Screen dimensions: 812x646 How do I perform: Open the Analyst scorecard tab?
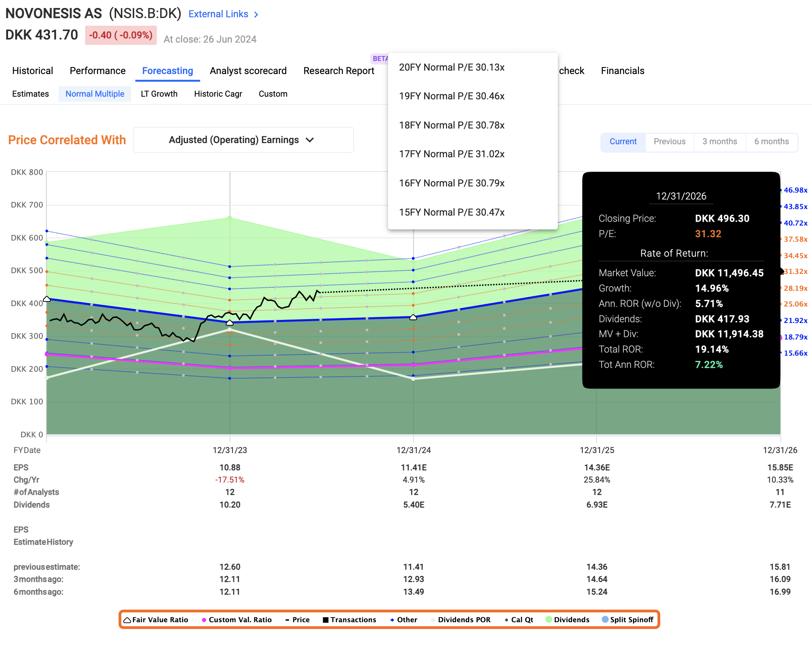pyautogui.click(x=248, y=71)
